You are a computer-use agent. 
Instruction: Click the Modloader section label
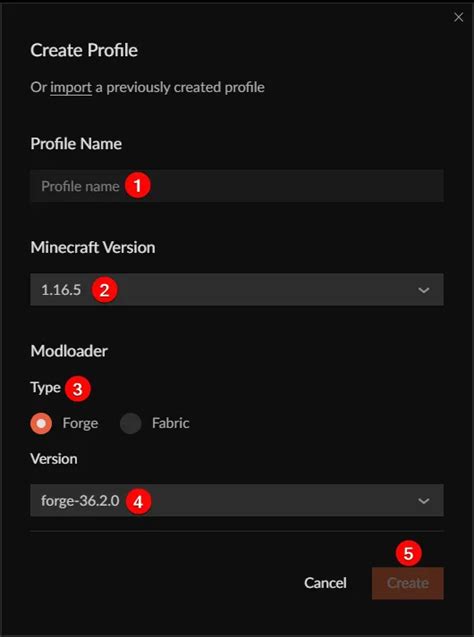point(69,351)
